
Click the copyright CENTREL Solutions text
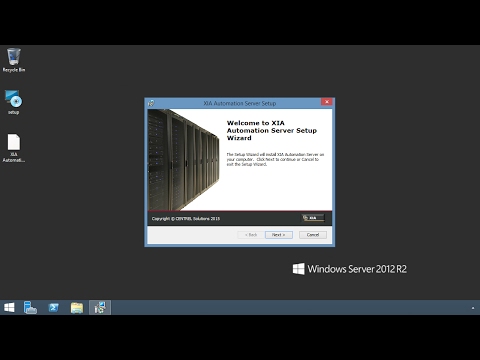tap(186, 219)
